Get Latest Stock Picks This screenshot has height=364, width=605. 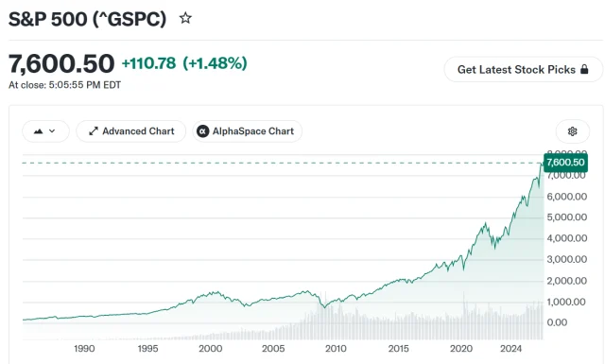524,69
